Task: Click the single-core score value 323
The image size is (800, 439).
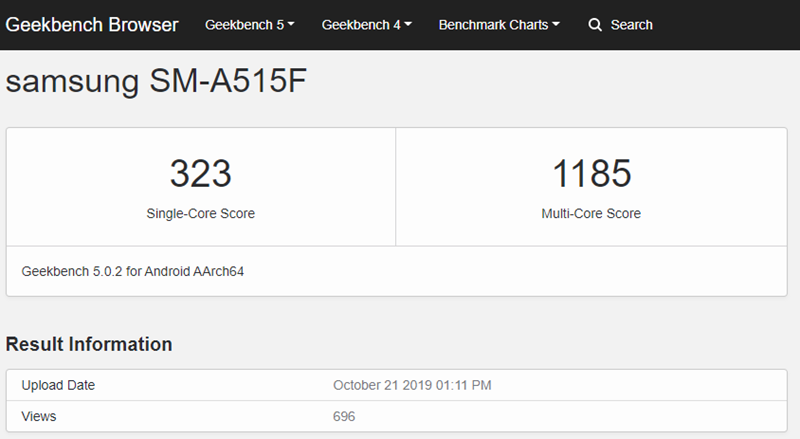Action: [201, 173]
